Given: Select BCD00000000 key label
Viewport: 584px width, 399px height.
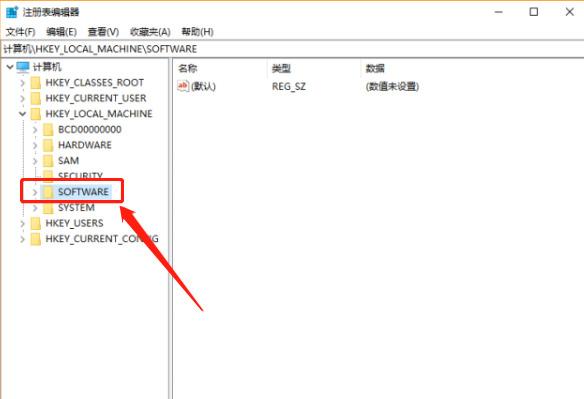Looking at the screenshot, I should [90, 130].
